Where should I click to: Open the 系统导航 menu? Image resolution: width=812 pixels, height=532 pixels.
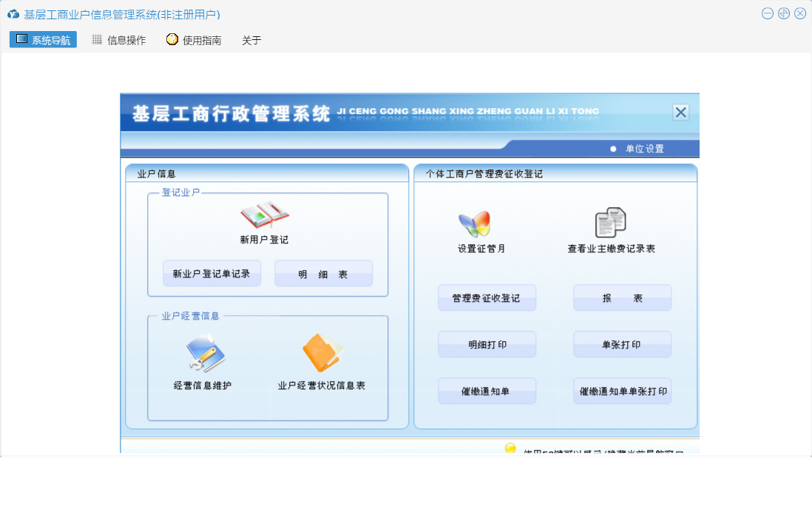(43, 40)
